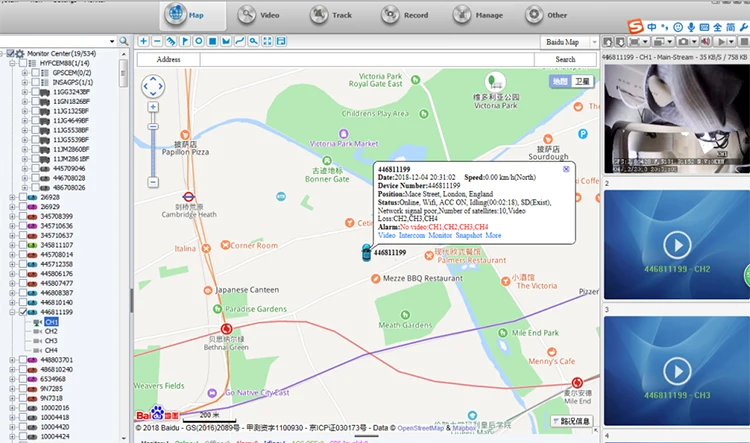Click the video fullscreen view icon
The image size is (750, 443).
point(634,42)
